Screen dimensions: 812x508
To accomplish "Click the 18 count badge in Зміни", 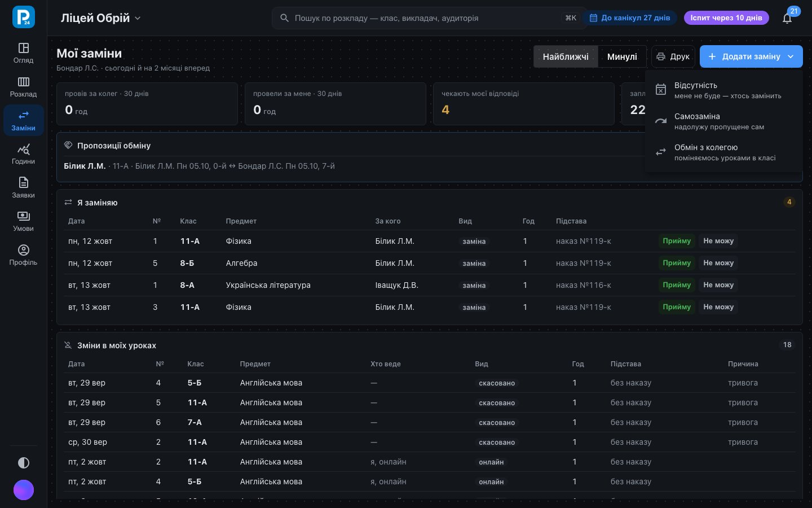I will click(787, 345).
